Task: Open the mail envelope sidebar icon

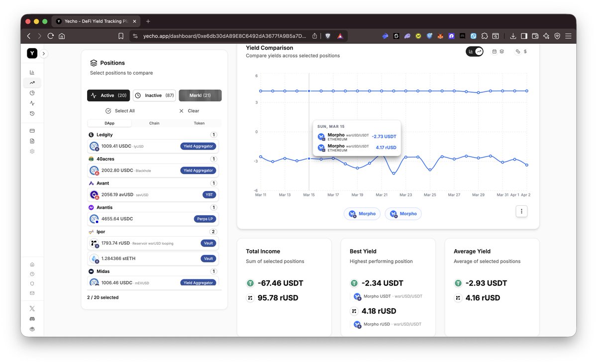Action: (x=32, y=293)
